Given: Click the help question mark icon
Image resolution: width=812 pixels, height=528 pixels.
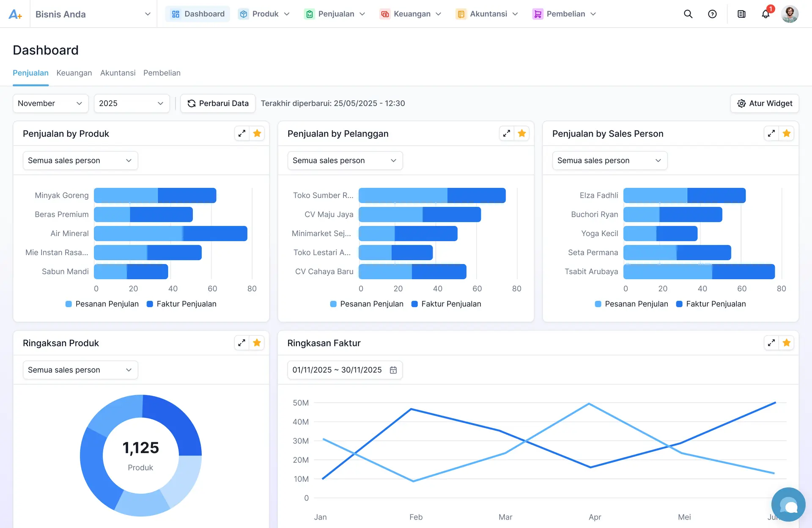Looking at the screenshot, I should [x=713, y=14].
